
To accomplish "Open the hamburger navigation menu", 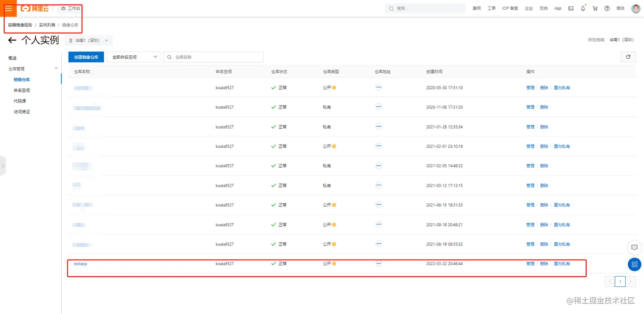I will tap(9, 9).
